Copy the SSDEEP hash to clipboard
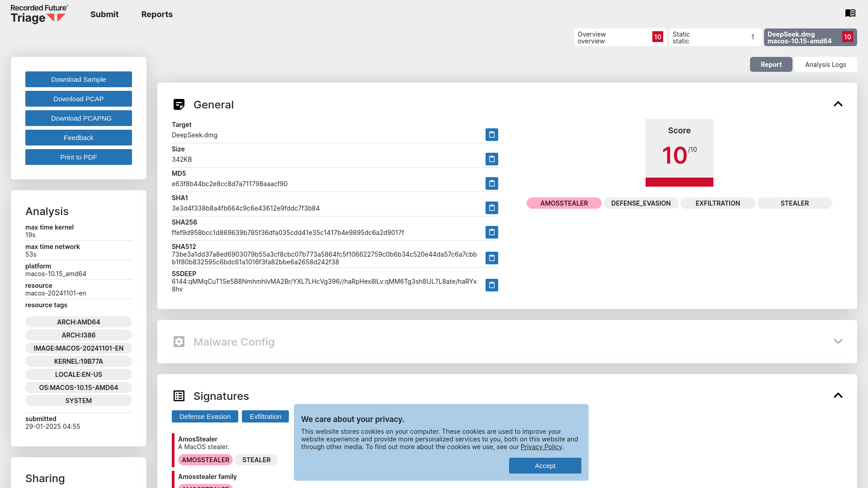 [491, 285]
